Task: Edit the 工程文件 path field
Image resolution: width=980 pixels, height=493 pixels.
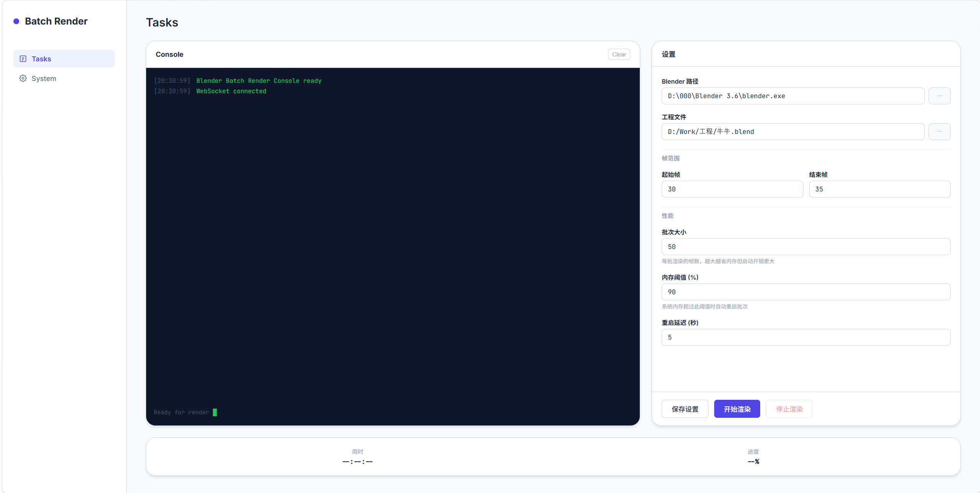Action: point(793,132)
